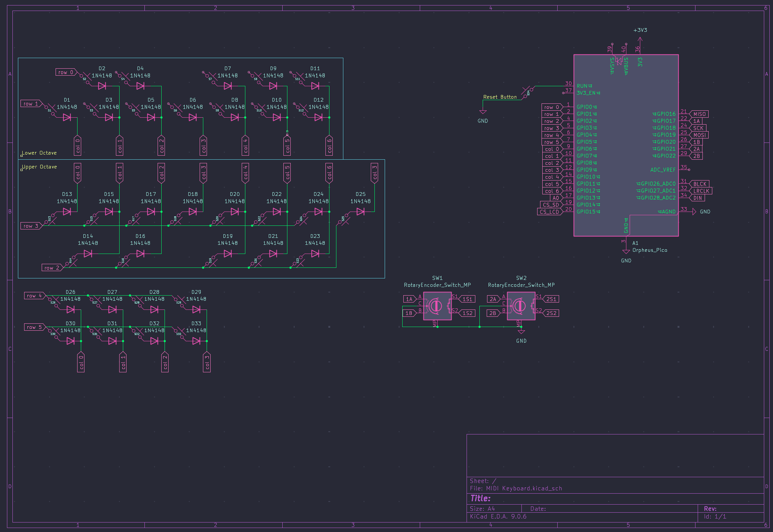The height and width of the screenshot is (532, 773).
Task: Select the SW1 rotary encoder symbol
Action: click(x=437, y=306)
